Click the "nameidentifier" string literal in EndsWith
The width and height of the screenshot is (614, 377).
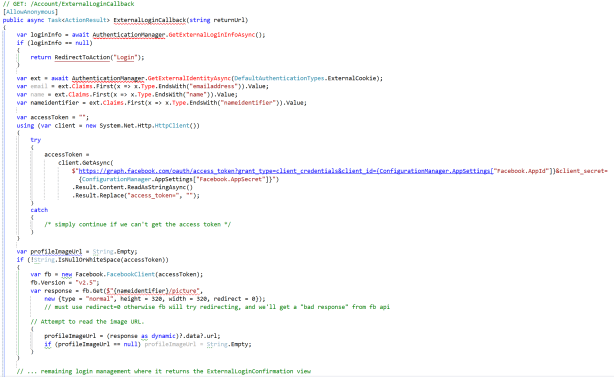pos(249,103)
